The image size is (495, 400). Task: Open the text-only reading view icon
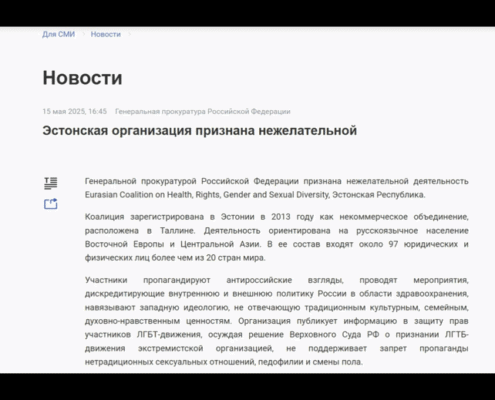coord(51,183)
